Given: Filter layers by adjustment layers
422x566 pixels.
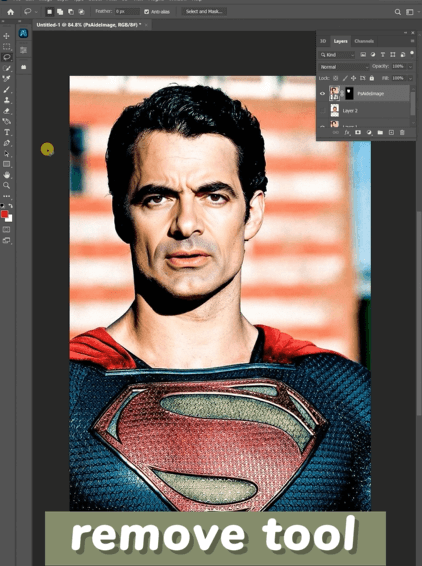Looking at the screenshot, I should pyautogui.click(x=373, y=55).
